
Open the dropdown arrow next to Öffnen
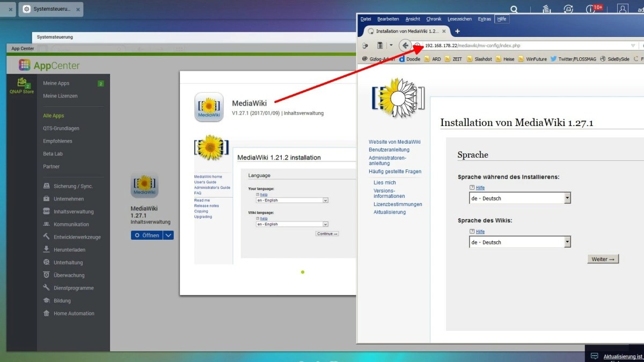(169, 235)
